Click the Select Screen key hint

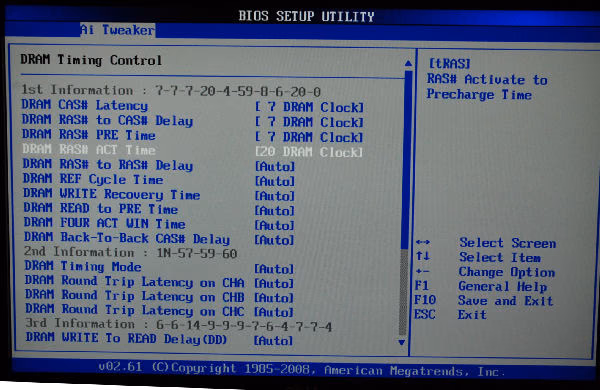point(507,243)
